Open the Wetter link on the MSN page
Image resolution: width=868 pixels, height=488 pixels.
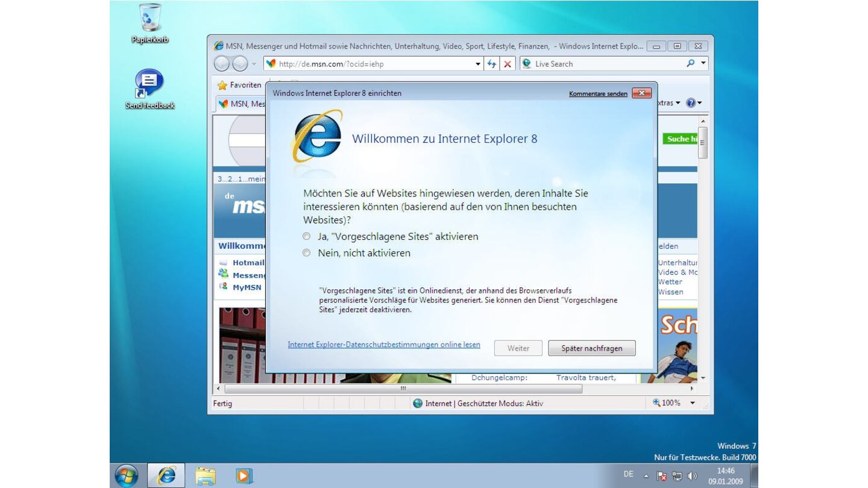tap(670, 282)
